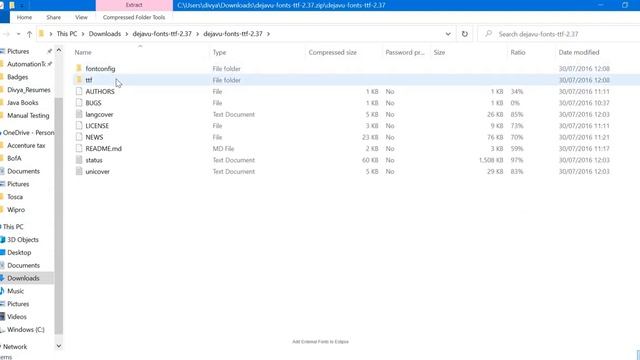Sort by the Type column header
Image resolution: width=640 pixels, height=360 pixels.
219,52
